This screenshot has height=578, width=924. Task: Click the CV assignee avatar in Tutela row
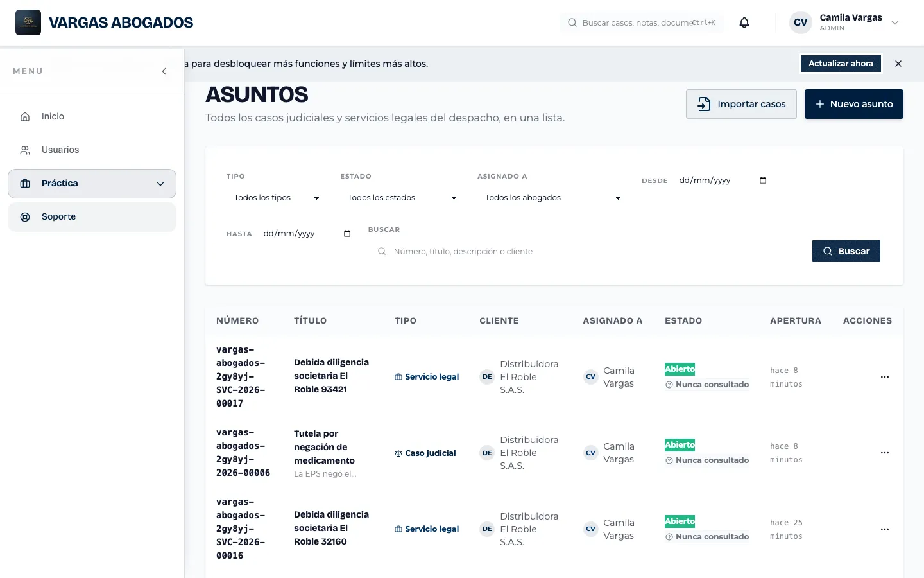(590, 453)
